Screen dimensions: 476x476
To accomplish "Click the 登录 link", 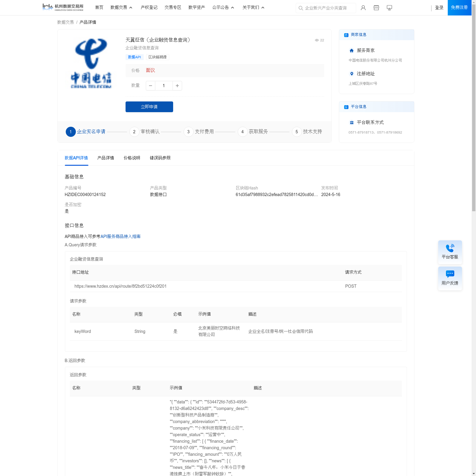I will tap(439, 8).
